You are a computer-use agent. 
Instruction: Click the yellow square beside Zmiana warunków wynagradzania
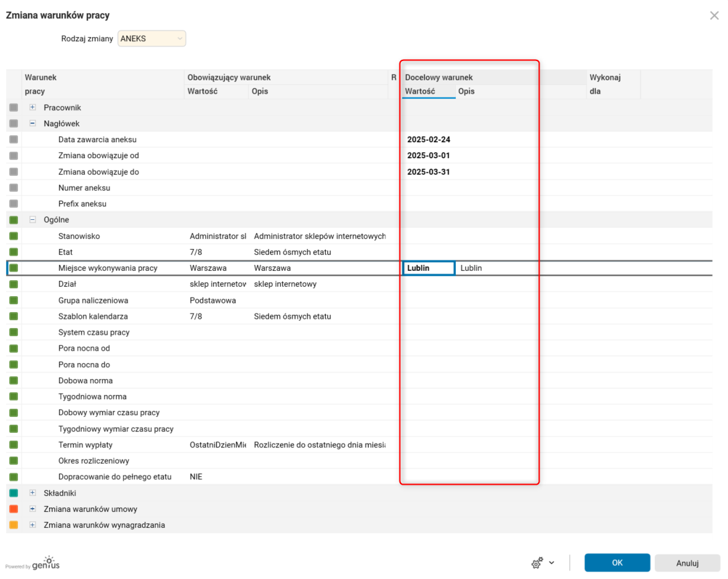pyautogui.click(x=14, y=525)
